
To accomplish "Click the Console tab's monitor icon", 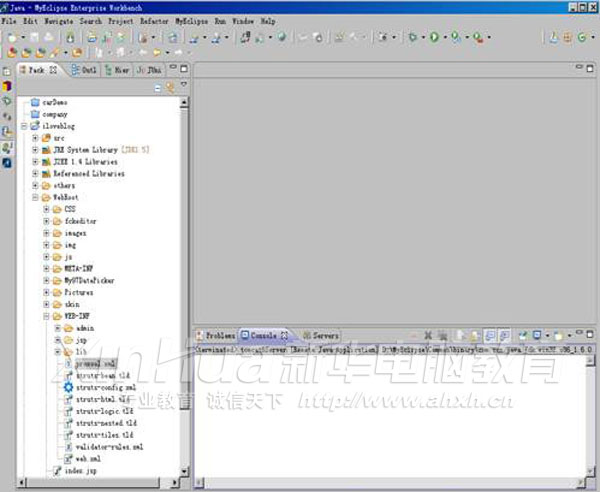I will [244, 336].
